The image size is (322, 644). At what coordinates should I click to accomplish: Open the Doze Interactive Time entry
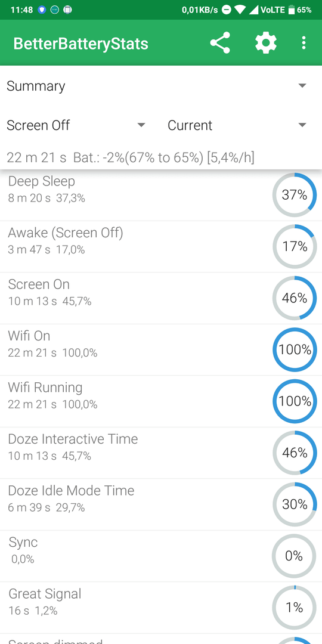point(161,453)
